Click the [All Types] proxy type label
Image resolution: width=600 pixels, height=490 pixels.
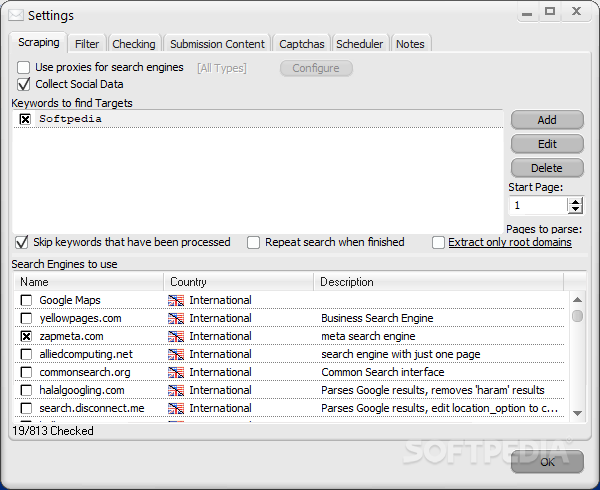(222, 68)
